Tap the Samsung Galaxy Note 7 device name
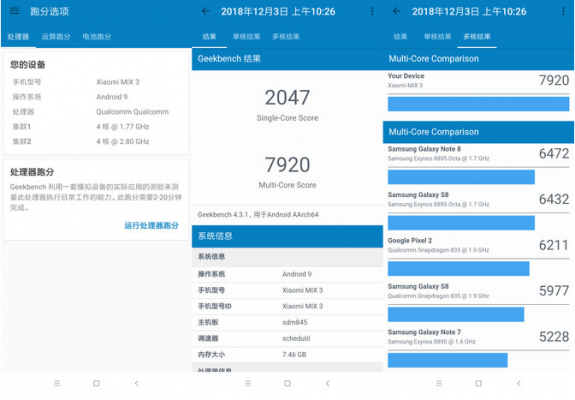This screenshot has width=575, height=400. click(x=424, y=332)
